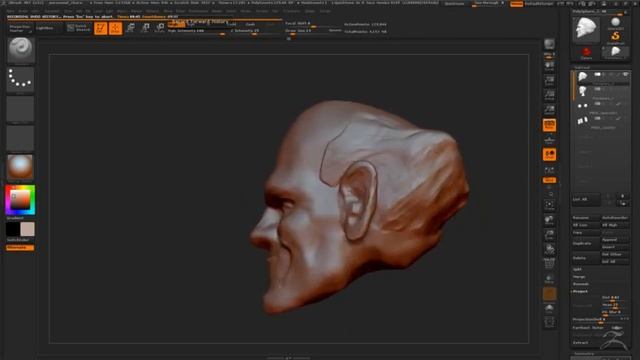The image size is (640, 360).
Task: Toggle Transp transparency icon
Action: [549, 279]
